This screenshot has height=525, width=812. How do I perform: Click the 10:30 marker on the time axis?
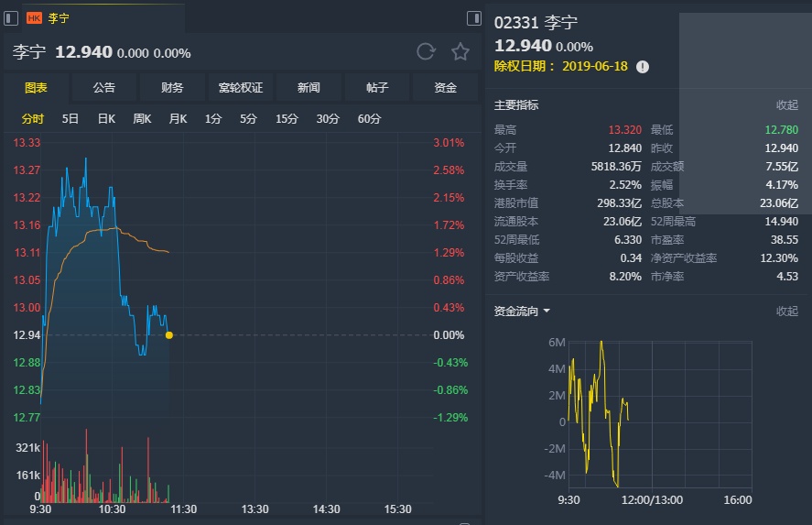(x=112, y=509)
